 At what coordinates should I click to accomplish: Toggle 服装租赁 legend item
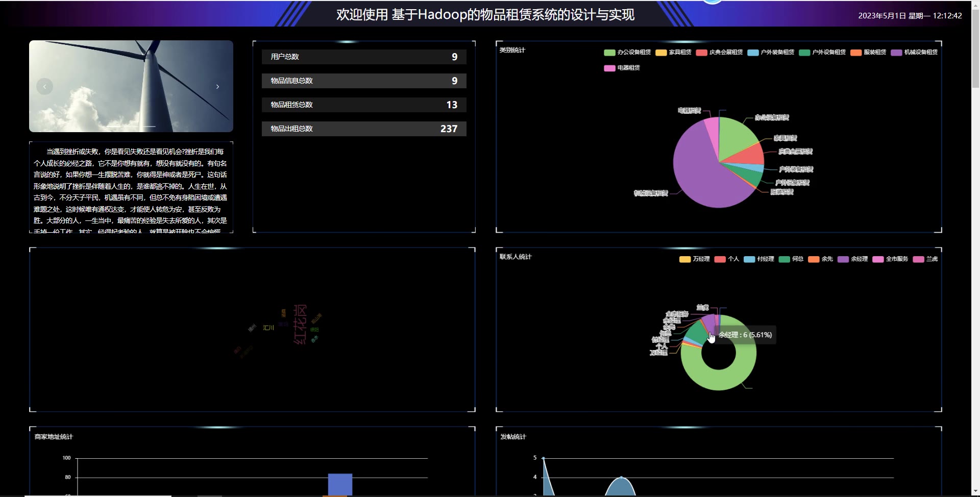click(868, 53)
